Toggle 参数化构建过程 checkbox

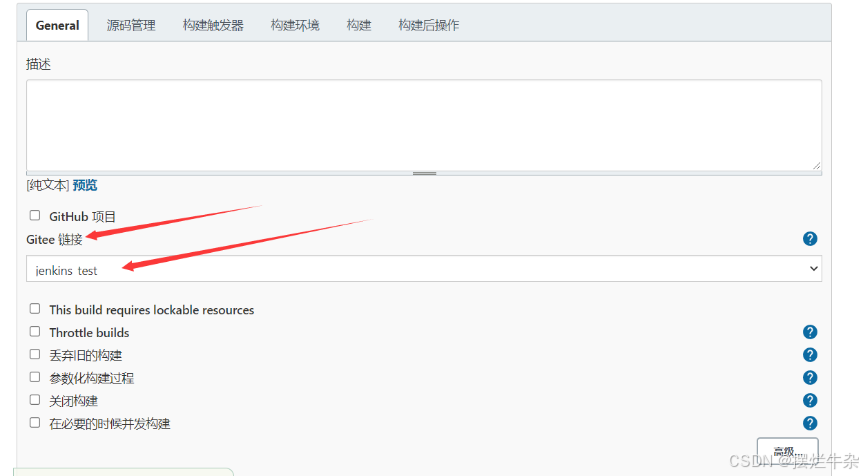[35, 377]
